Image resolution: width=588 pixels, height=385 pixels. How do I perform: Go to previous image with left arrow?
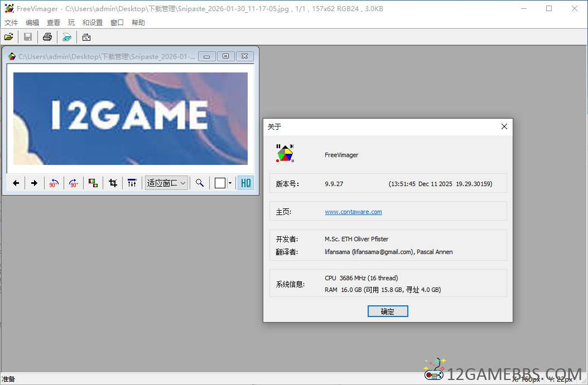click(x=16, y=183)
